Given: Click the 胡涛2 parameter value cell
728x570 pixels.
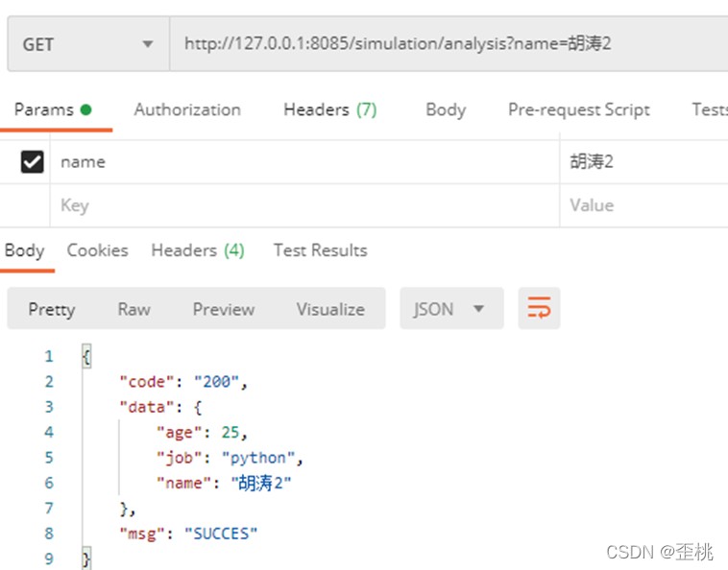Looking at the screenshot, I should (644, 162).
